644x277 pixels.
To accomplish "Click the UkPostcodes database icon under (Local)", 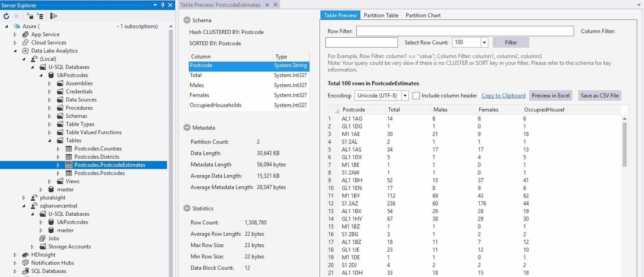I will [x=51, y=75].
